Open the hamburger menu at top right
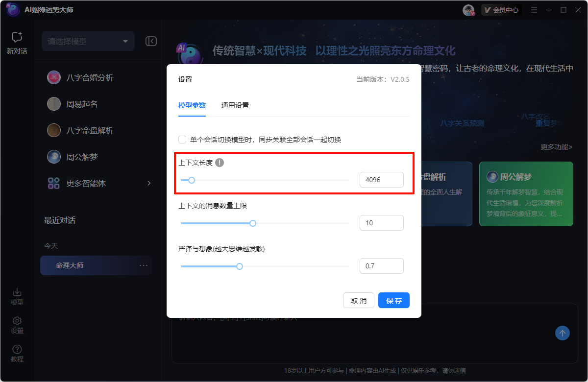The image size is (588, 382). [x=534, y=9]
